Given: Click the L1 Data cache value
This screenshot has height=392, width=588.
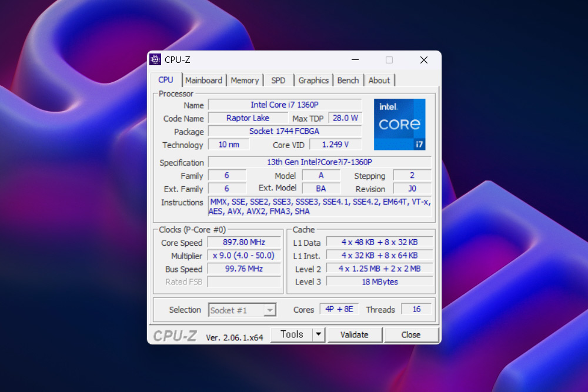Looking at the screenshot, I should [379, 243].
